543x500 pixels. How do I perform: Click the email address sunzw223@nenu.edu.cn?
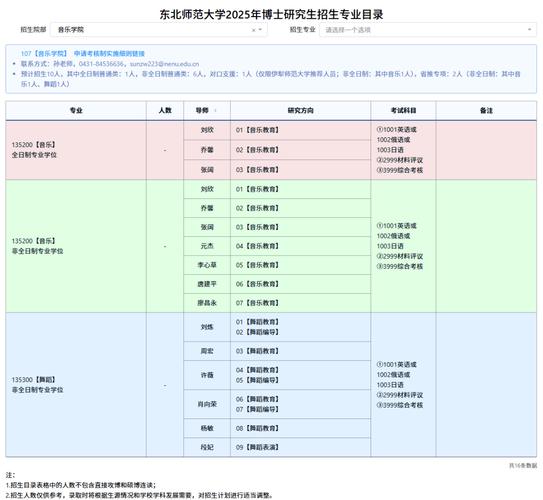click(164, 64)
